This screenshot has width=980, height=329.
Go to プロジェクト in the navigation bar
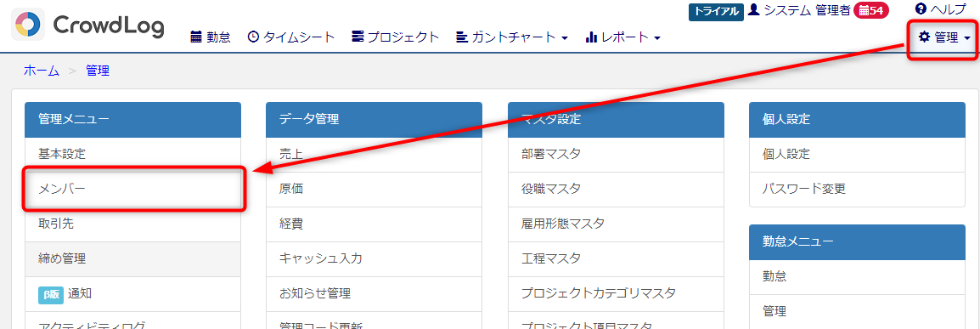coord(396,37)
